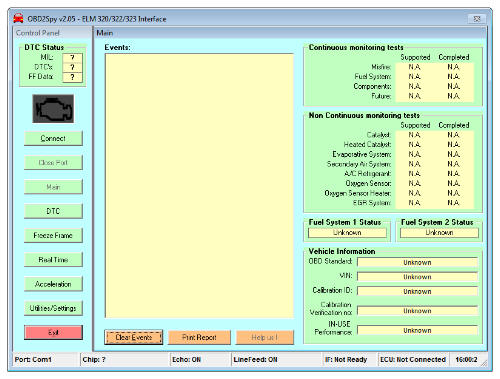Click the Fuel System 1 Status field
The width and height of the screenshot is (500, 379).
pyautogui.click(x=347, y=233)
